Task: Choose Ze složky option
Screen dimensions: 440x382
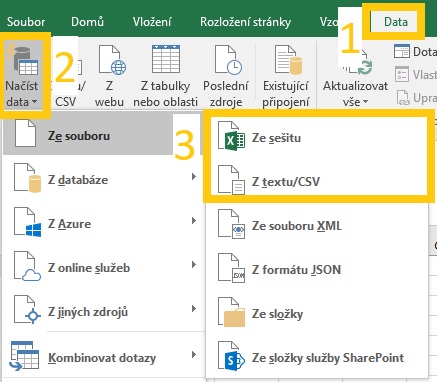Action: click(x=317, y=314)
